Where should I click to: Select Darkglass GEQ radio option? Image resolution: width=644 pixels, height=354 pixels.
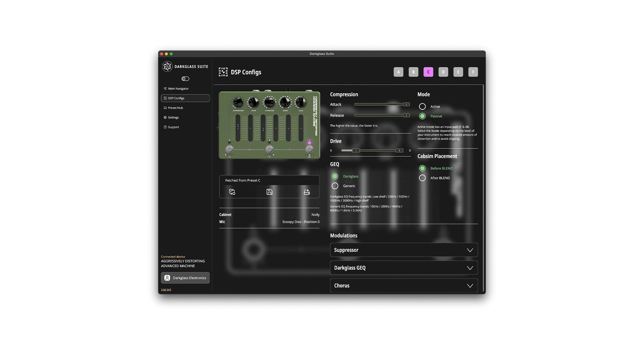point(335,176)
